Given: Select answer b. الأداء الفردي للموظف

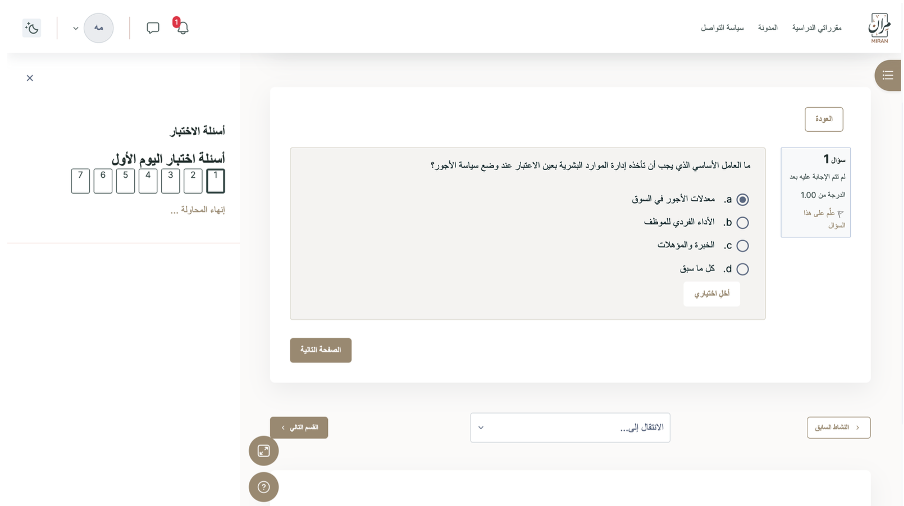Looking at the screenshot, I should [743, 223].
